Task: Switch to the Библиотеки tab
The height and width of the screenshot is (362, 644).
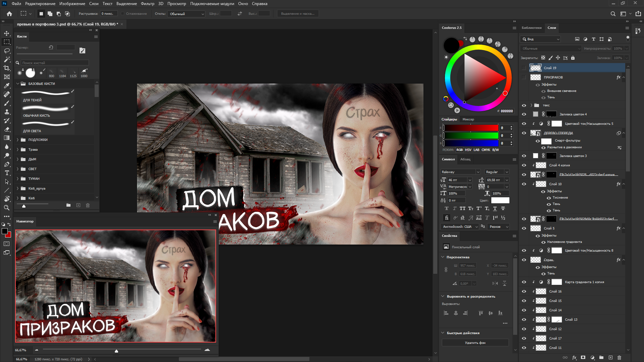Action: point(531,28)
